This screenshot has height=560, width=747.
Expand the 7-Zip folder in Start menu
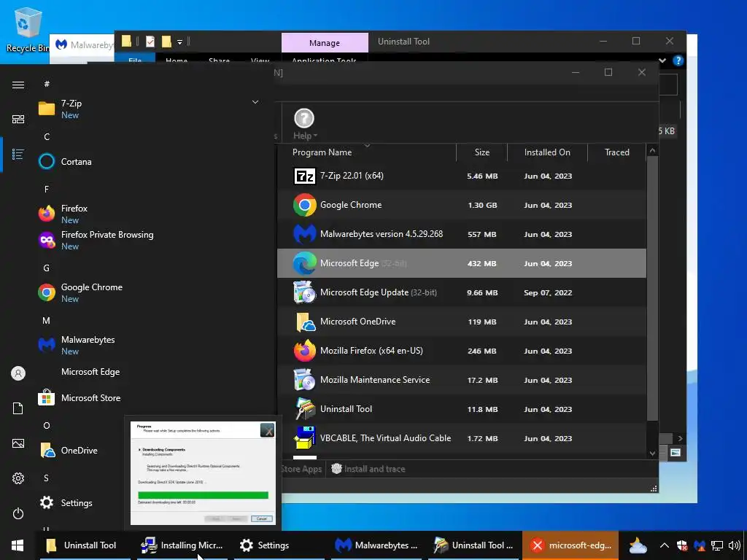tap(255, 102)
